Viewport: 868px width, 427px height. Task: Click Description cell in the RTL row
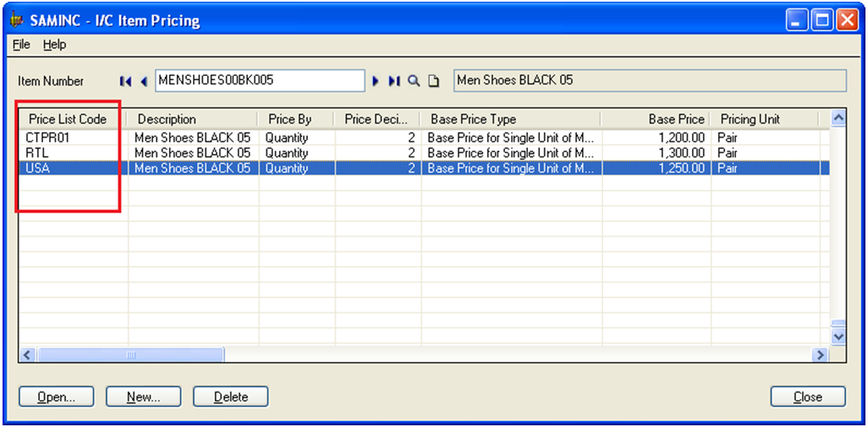tap(193, 153)
